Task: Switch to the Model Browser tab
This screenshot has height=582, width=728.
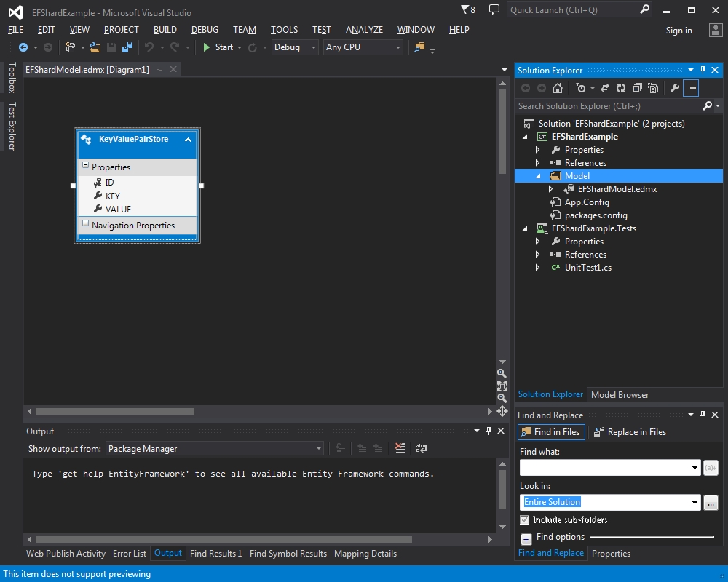Action: click(620, 394)
